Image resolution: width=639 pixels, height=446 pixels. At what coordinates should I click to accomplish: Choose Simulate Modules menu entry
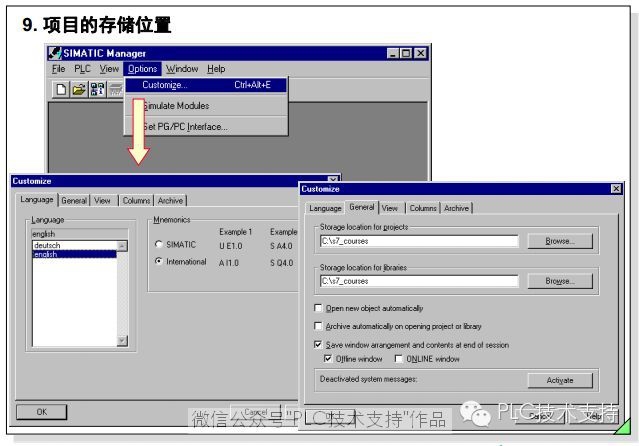(206, 106)
